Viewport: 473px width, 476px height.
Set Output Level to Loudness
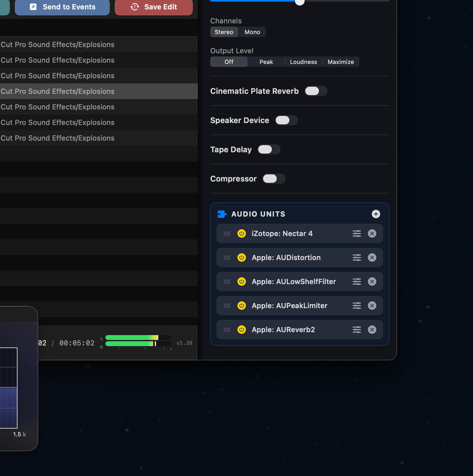[303, 62]
